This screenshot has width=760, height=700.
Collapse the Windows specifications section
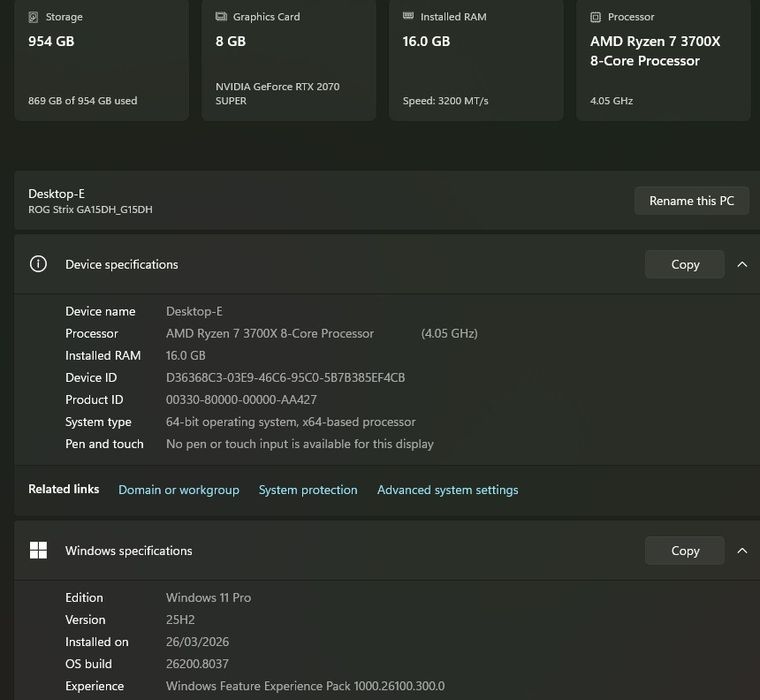tap(742, 550)
